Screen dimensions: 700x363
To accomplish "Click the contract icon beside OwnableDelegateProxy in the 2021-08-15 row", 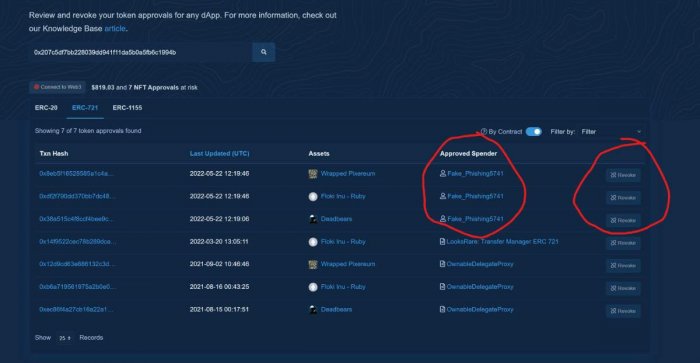I will [x=442, y=309].
